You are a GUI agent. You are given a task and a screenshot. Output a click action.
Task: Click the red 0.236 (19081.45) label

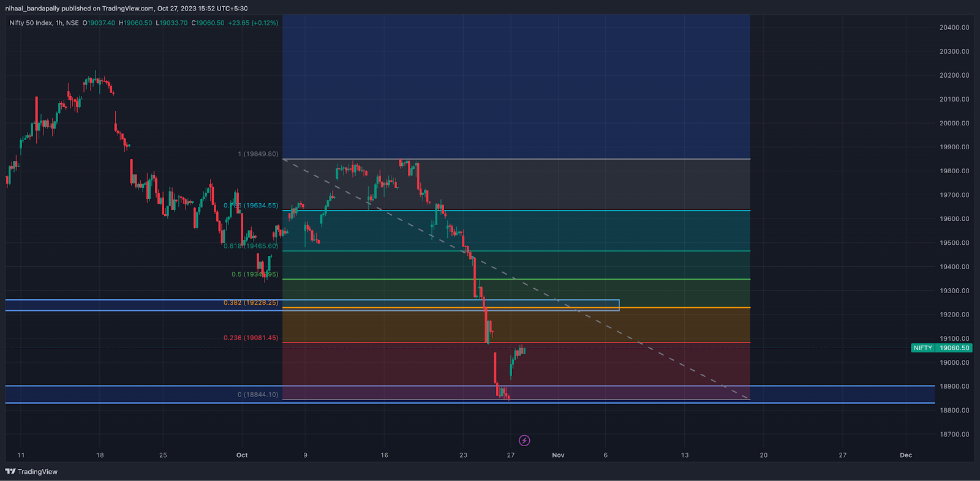pyautogui.click(x=251, y=338)
